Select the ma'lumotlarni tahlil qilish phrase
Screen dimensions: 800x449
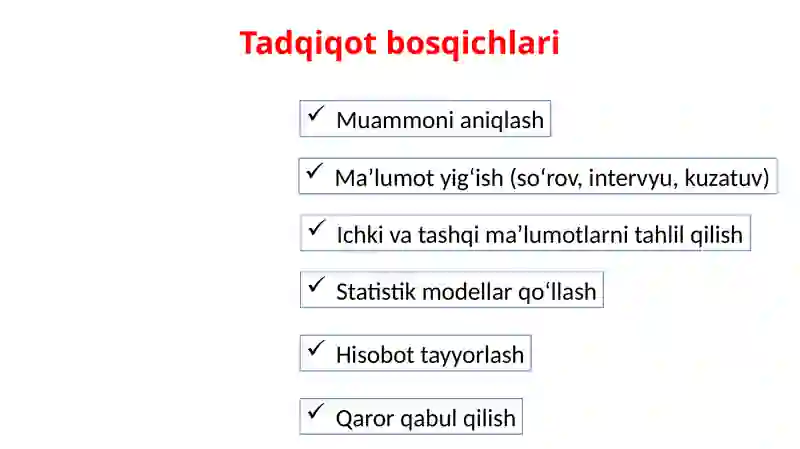[614, 235]
